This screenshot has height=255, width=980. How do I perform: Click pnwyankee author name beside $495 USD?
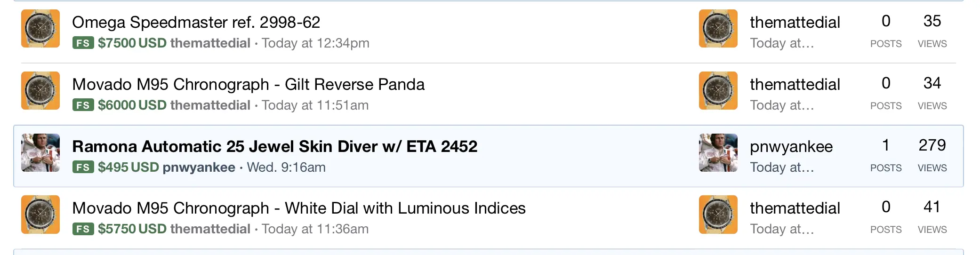[199, 167]
